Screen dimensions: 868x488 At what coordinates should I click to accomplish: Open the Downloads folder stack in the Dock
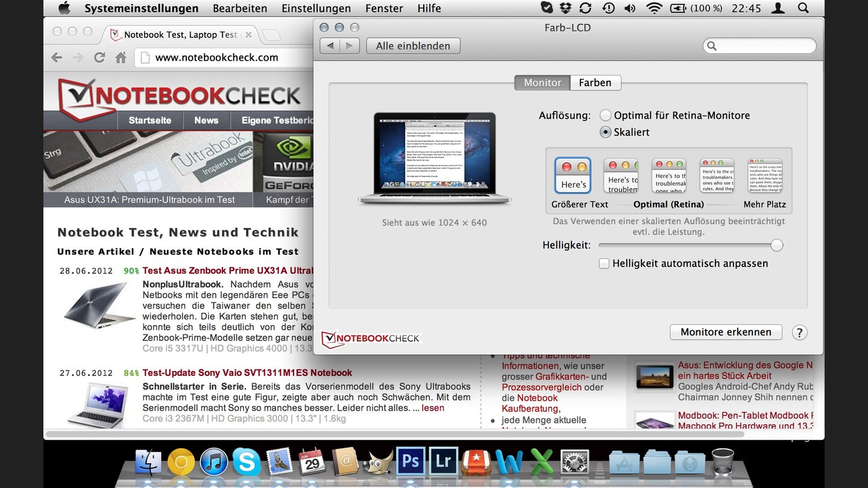690,463
